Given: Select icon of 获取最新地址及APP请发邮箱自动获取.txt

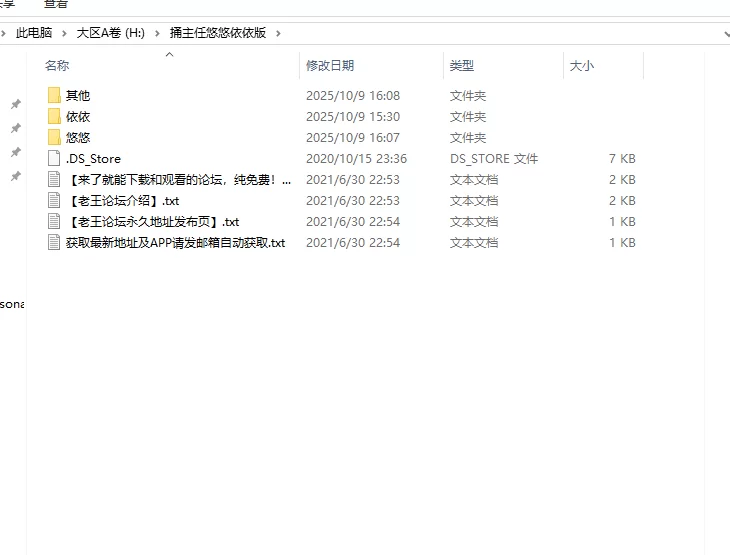Looking at the screenshot, I should [54, 242].
